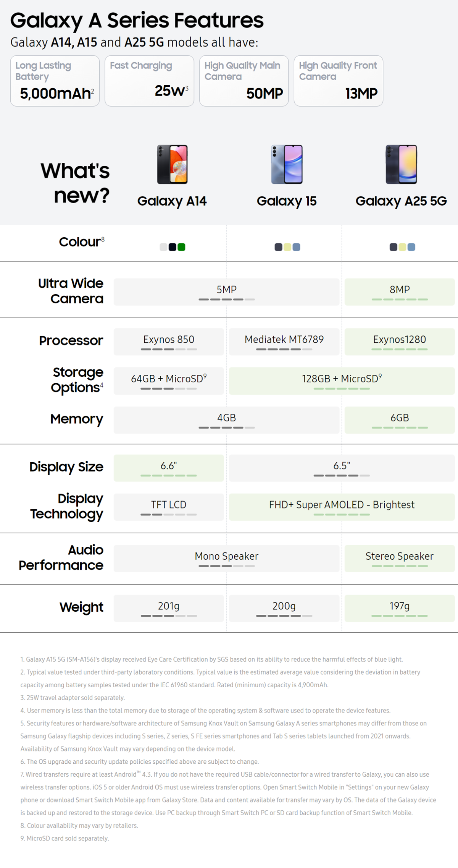The height and width of the screenshot is (868, 458).
Task: Click the Long Lasting Battery 5,000mAh card
Action: click(x=55, y=81)
